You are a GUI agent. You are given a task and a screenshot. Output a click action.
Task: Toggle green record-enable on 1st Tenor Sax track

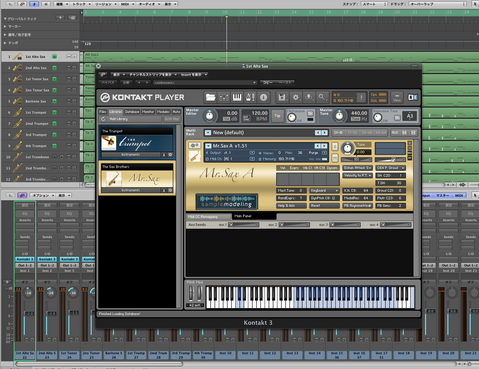point(54,79)
